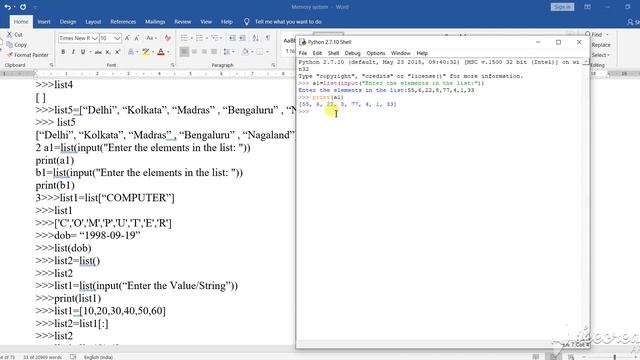Apply borders to the paragraph

pos(260,52)
